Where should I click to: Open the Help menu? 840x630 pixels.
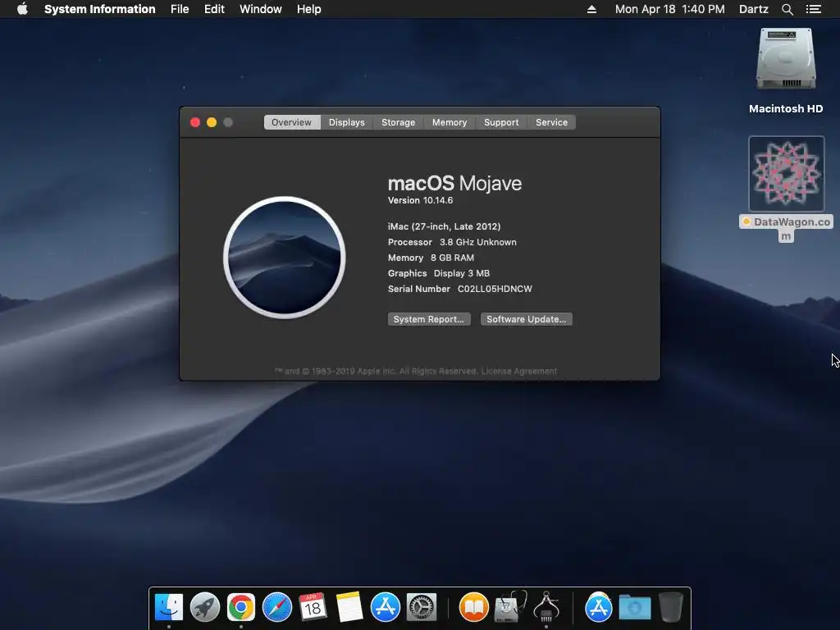click(x=309, y=9)
